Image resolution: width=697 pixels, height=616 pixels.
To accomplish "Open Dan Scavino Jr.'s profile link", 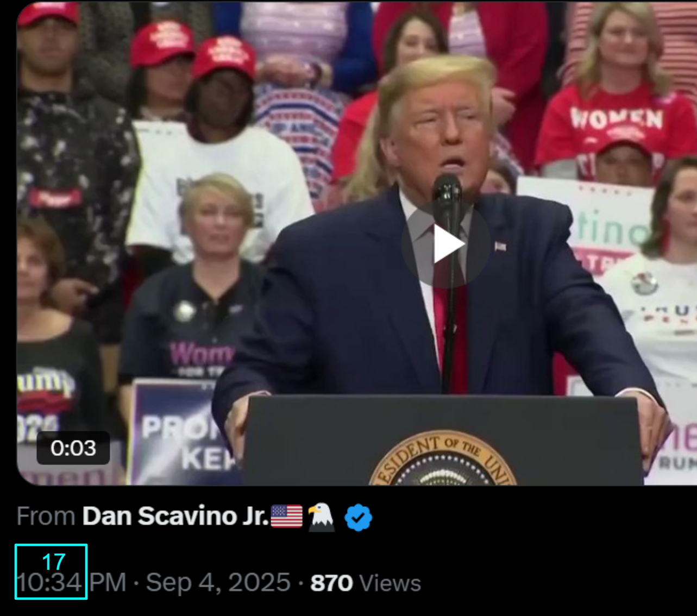I will [x=176, y=516].
